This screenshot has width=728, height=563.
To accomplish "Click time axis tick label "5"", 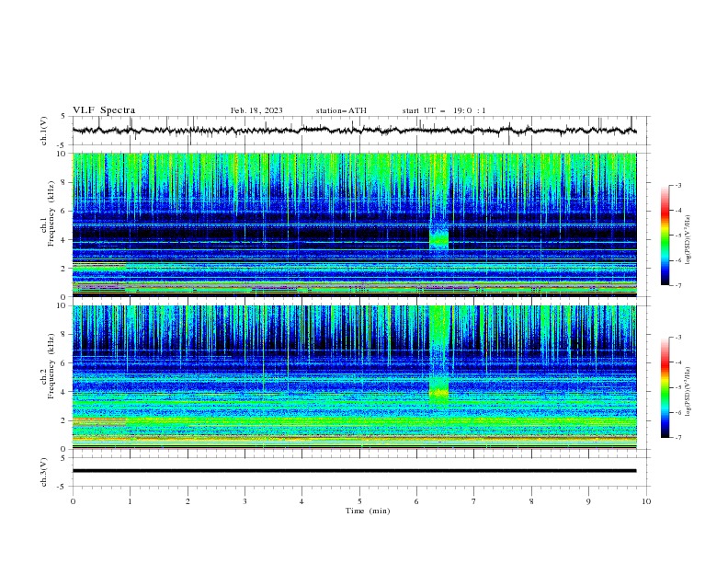I will [x=359, y=501].
